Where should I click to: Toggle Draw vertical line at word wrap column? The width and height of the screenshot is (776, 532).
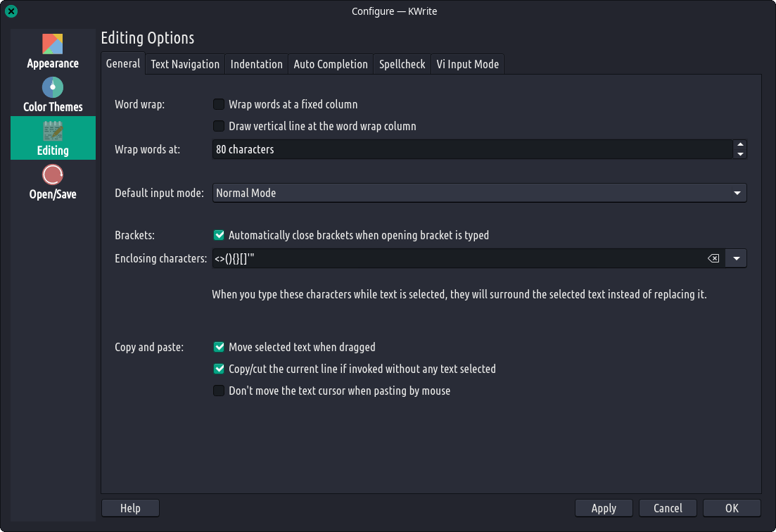coord(219,127)
